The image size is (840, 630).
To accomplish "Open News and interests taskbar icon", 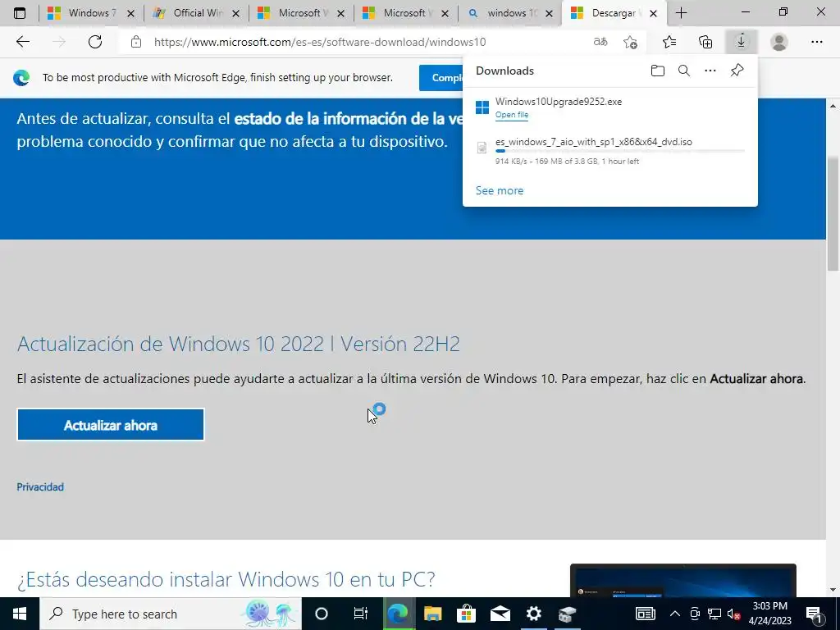I will 645,614.
